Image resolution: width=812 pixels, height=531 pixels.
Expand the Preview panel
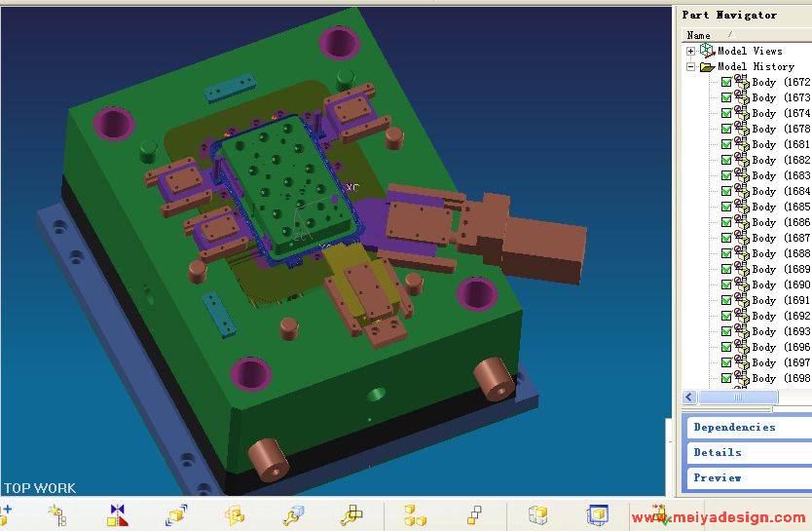(x=750, y=477)
